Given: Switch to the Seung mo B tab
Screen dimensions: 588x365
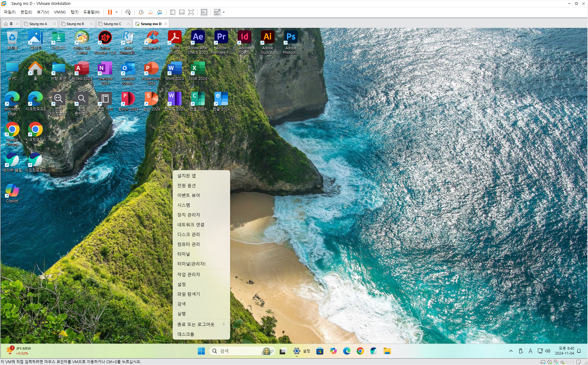Looking at the screenshot, I should click(x=75, y=24).
